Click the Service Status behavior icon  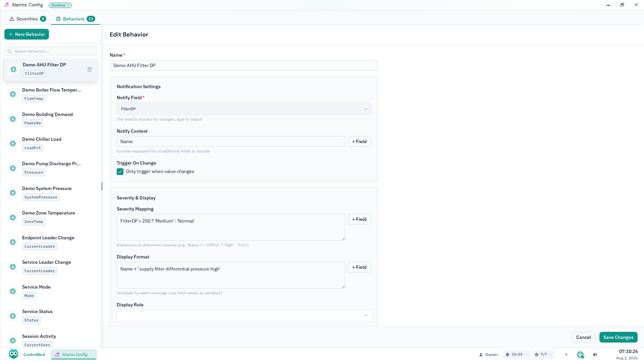coord(13,316)
